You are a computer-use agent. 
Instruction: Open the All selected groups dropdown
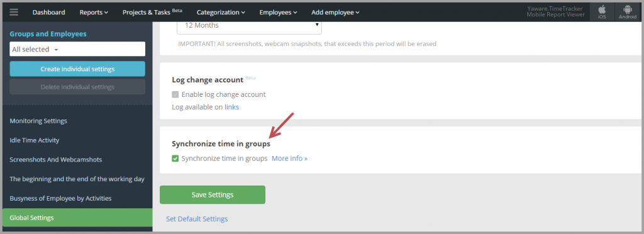pyautogui.click(x=77, y=49)
